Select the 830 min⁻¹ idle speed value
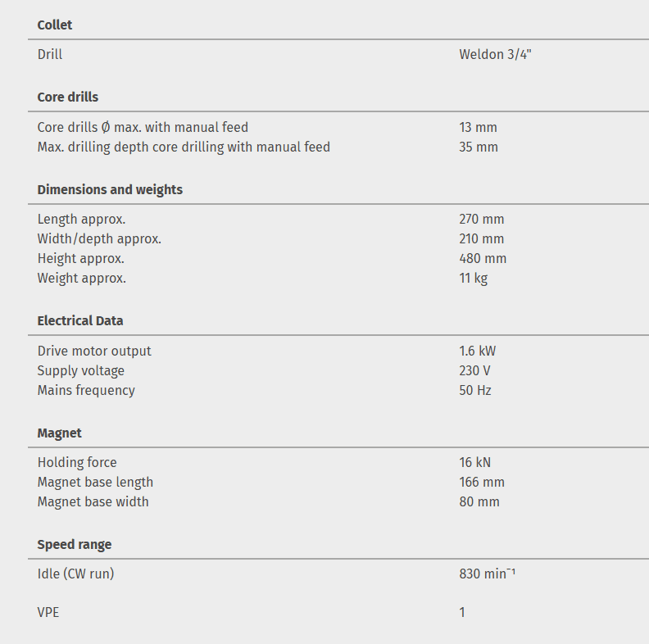 click(487, 574)
